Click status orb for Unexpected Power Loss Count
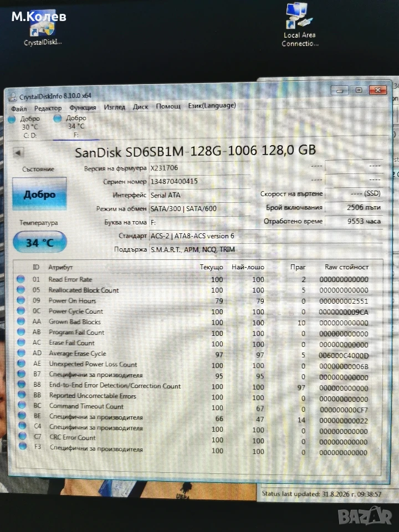 pyautogui.click(x=22, y=363)
